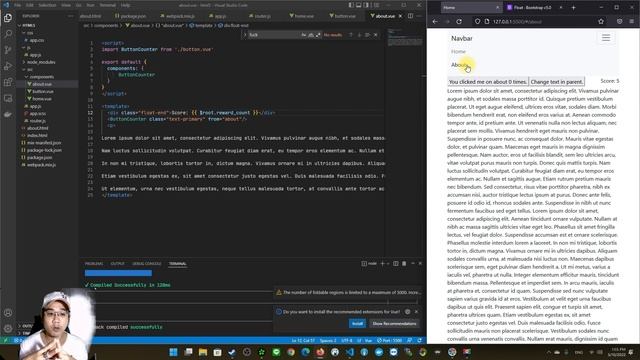Click Ln 12 cursor position in status bar

[x=303, y=340]
